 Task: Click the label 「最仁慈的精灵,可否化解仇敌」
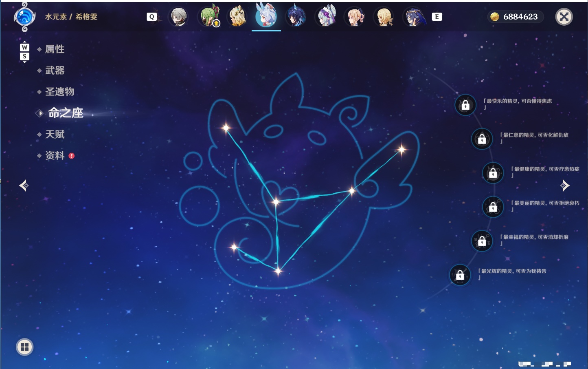coord(534,138)
